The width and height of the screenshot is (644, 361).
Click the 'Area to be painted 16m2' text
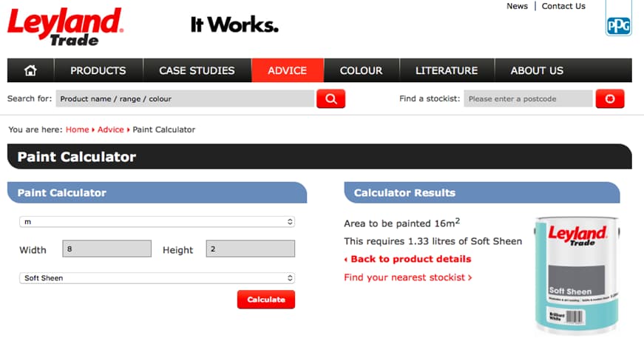coord(402,223)
